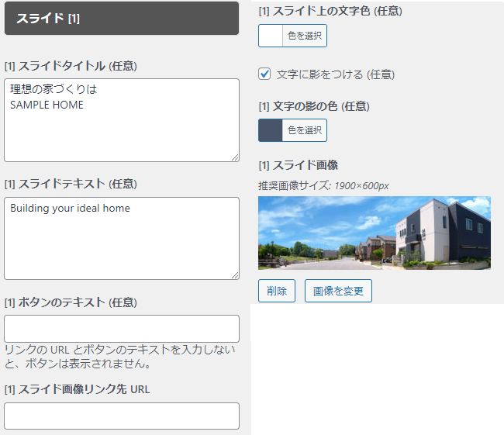The image size is (504, 435).
Task: Click the label [1] スライドタイトル (任意)
Action: [71, 66]
